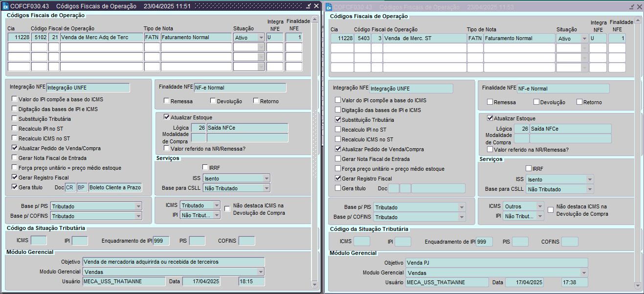Screen dimensions: 644x294
Task: Click the Data field 17/04/2025 in right window
Action: click(524, 282)
